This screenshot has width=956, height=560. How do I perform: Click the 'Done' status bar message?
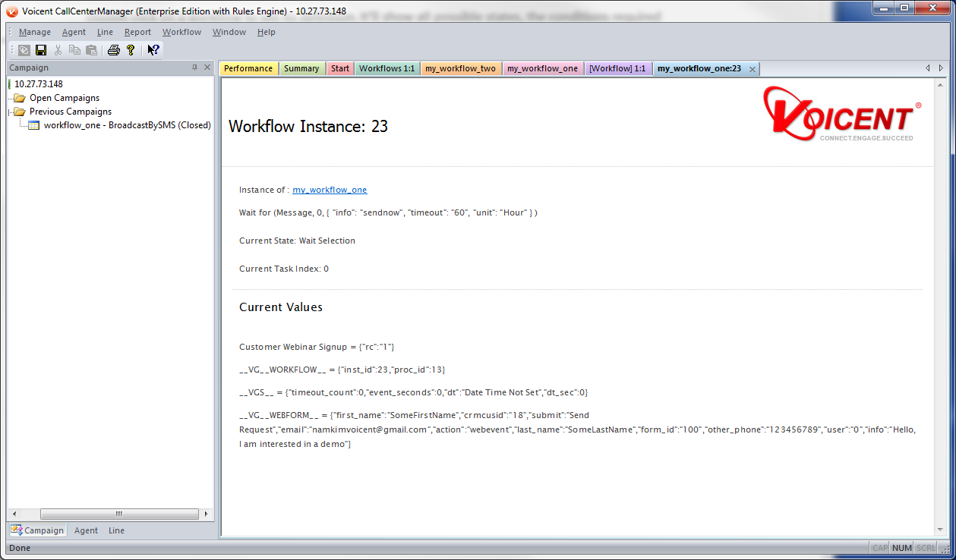[20, 548]
